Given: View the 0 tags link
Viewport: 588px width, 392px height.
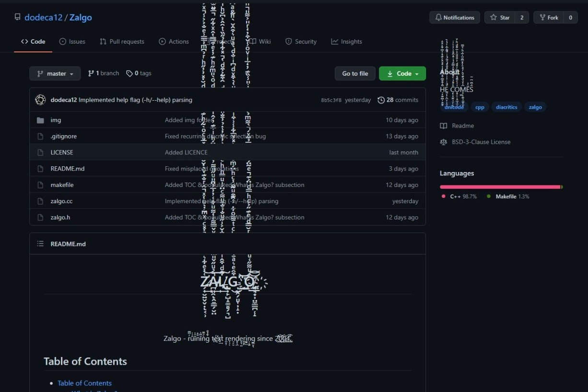Looking at the screenshot, I should (139, 73).
